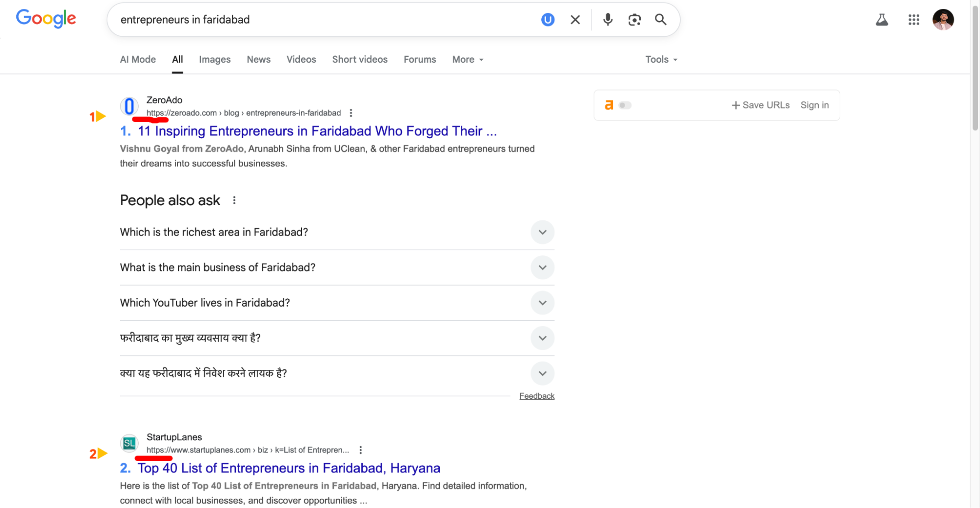Clear the search query with X icon
Viewport: 980px width, 508px height.
click(x=575, y=20)
